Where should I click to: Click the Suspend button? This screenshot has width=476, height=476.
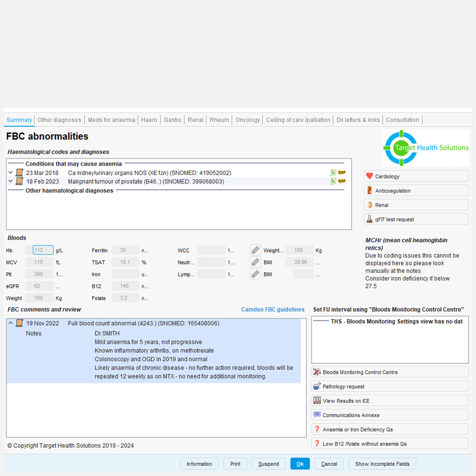(x=268, y=464)
